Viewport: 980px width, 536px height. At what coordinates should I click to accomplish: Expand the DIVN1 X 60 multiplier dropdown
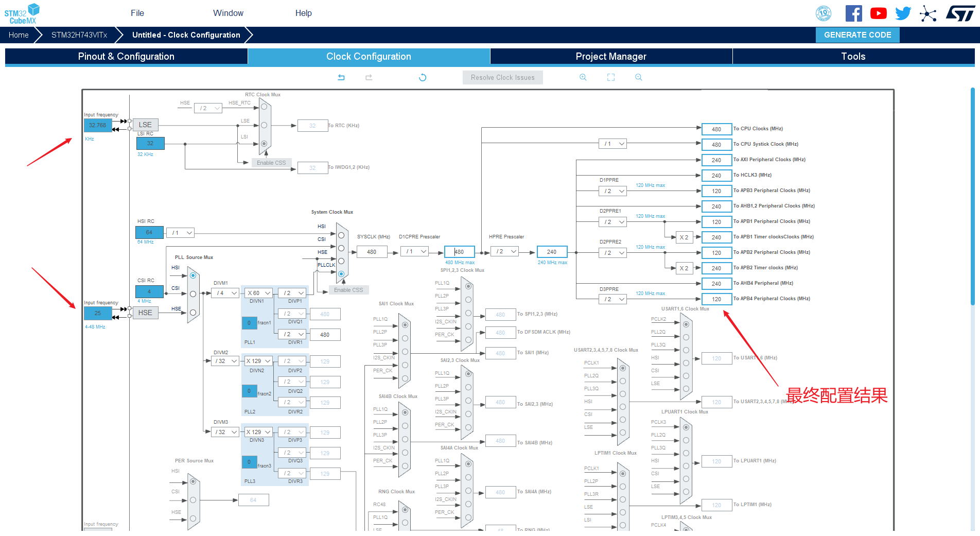coord(258,293)
